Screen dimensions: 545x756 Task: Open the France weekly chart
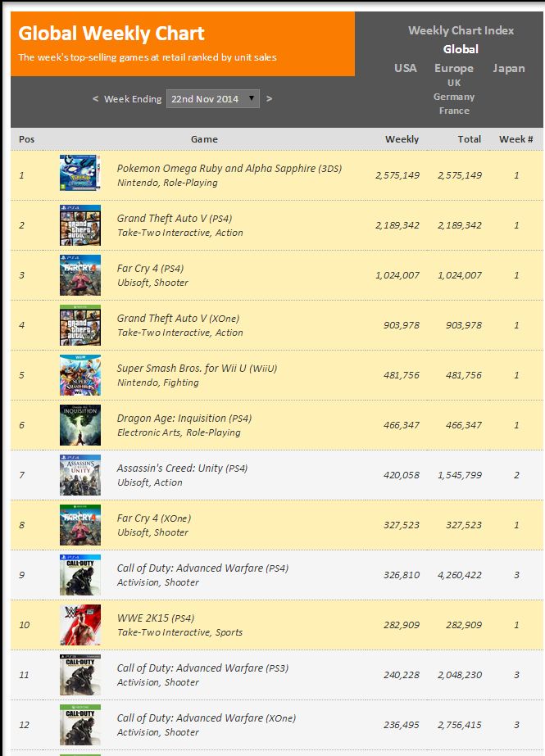coord(454,111)
